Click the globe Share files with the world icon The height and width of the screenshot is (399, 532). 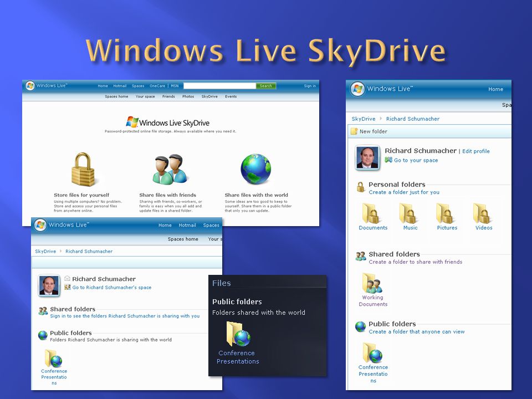(x=256, y=170)
